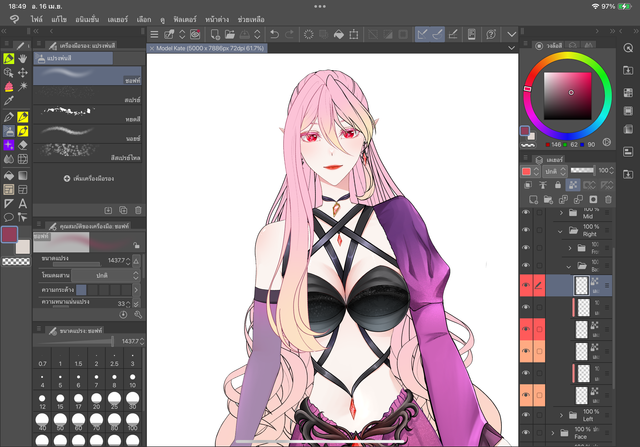The width and height of the screenshot is (640, 447).
Task: Select the Gradient tool
Action: [23, 176]
